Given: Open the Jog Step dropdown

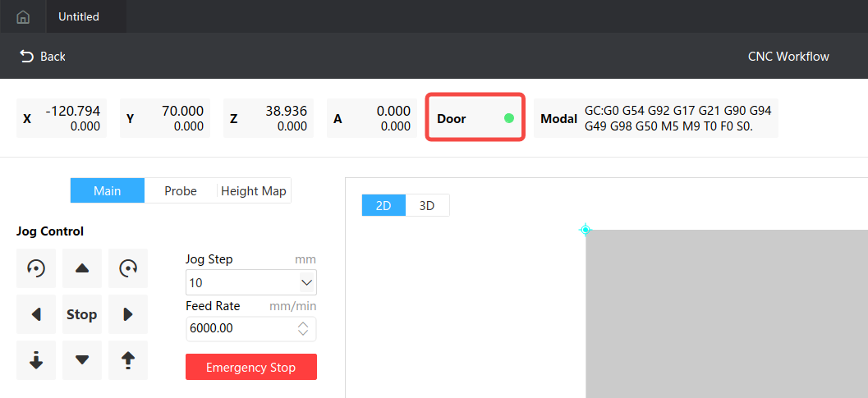Looking at the screenshot, I should 306,282.
